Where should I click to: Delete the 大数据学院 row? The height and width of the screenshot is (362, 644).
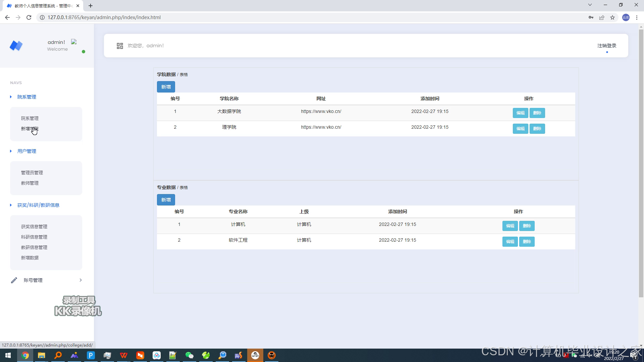[537, 113]
